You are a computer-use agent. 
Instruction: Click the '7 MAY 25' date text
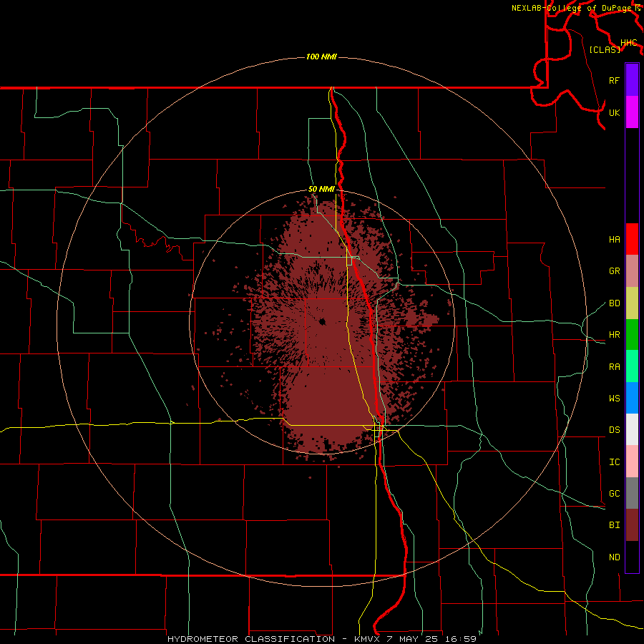(414, 639)
